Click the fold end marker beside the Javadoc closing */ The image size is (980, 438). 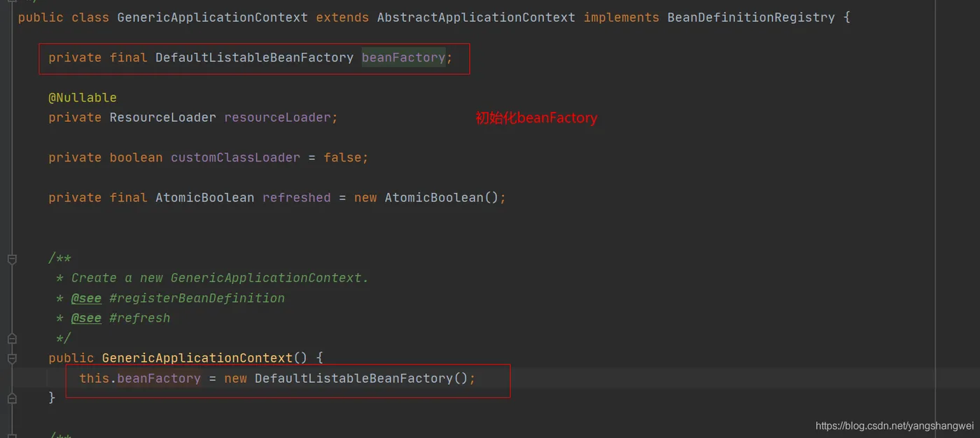12,339
